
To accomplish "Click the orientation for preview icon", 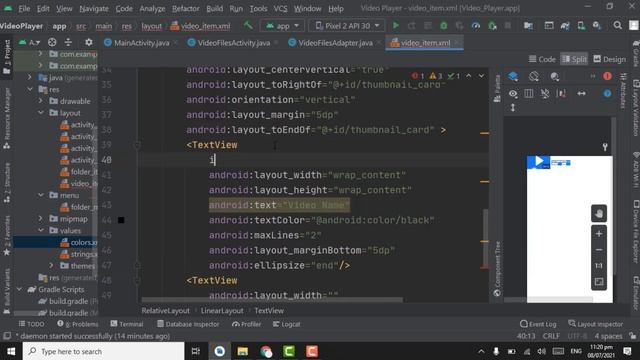I will tap(533, 76).
